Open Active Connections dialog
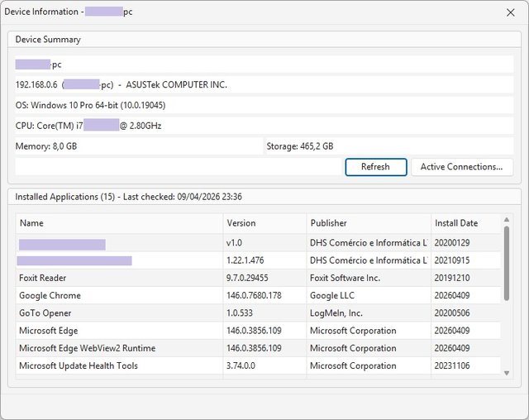The width and height of the screenshot is (529, 420). 462,167
